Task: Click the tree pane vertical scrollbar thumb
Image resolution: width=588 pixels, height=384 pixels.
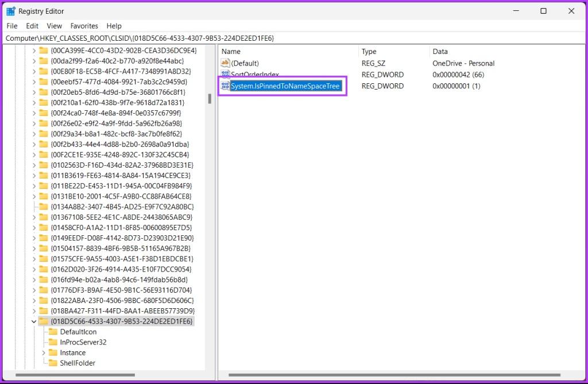Action: coord(209,99)
